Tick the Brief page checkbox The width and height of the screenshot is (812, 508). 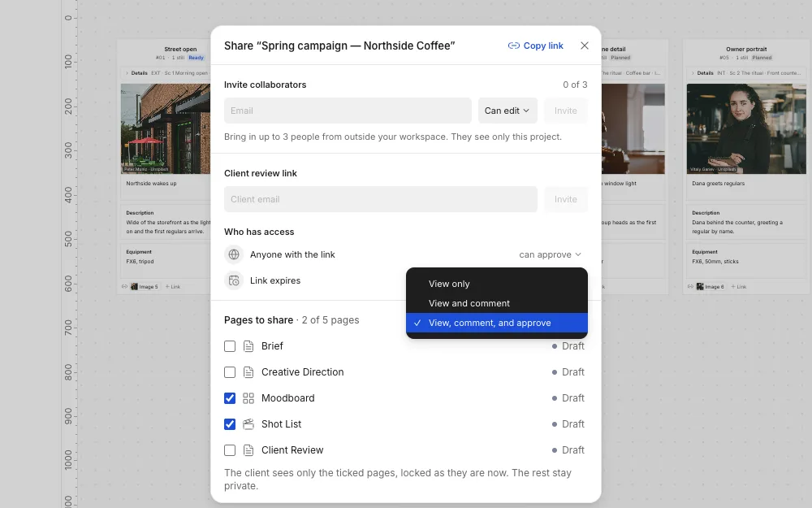(x=230, y=346)
